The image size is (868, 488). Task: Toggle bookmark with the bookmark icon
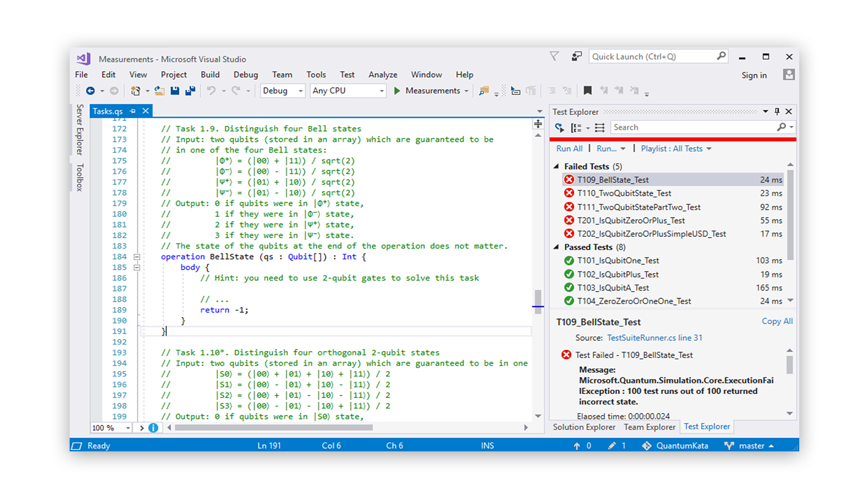pyautogui.click(x=587, y=91)
